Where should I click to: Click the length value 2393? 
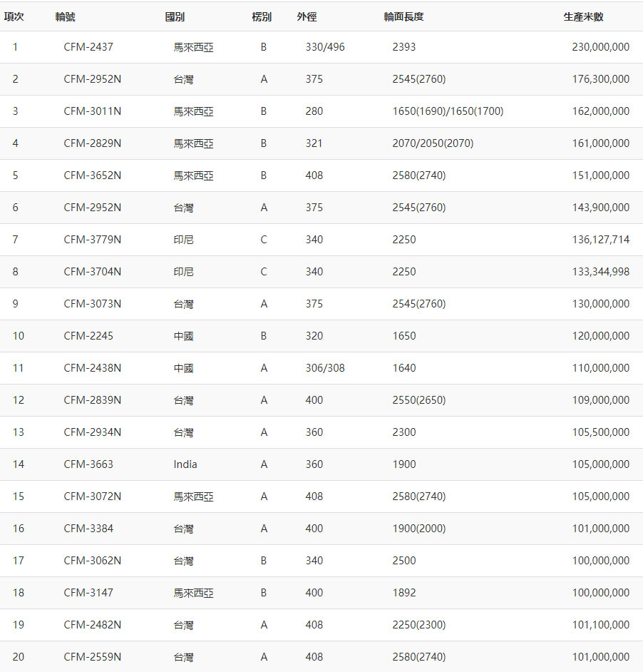coord(404,46)
